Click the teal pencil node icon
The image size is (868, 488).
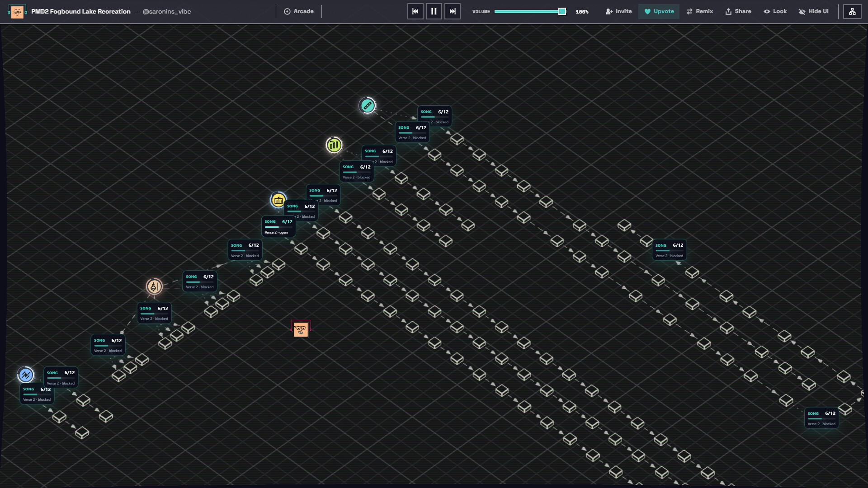(x=367, y=106)
